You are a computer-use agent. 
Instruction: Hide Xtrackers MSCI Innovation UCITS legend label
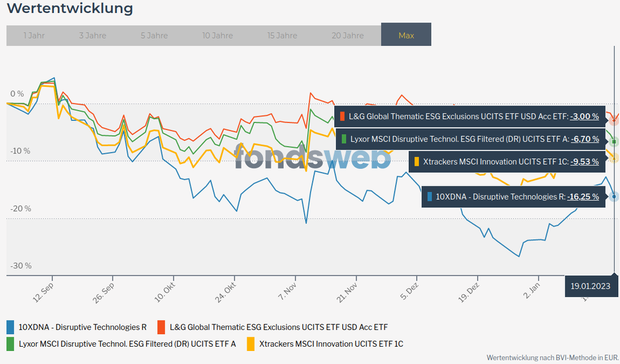coord(331,344)
